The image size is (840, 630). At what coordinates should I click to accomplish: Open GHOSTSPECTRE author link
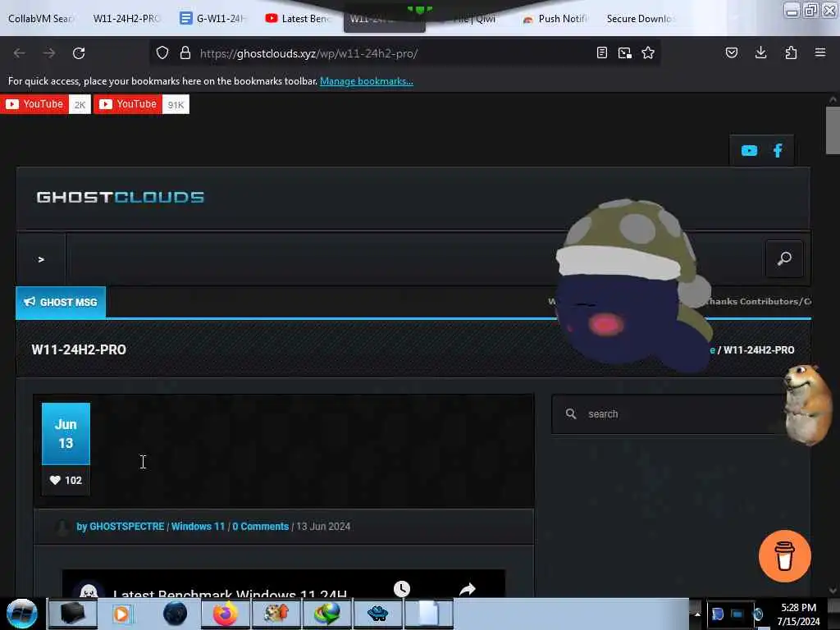click(x=126, y=526)
